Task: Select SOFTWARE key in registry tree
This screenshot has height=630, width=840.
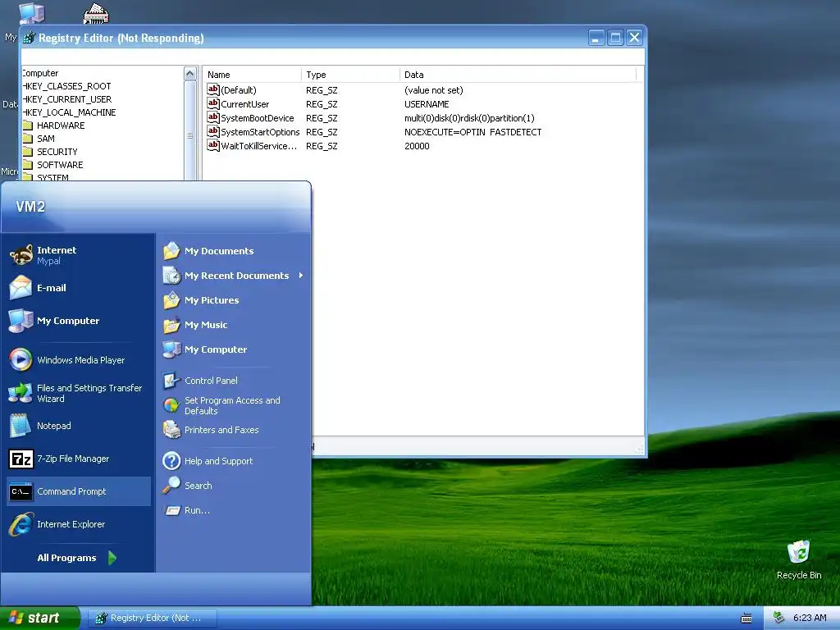Action: coord(60,165)
